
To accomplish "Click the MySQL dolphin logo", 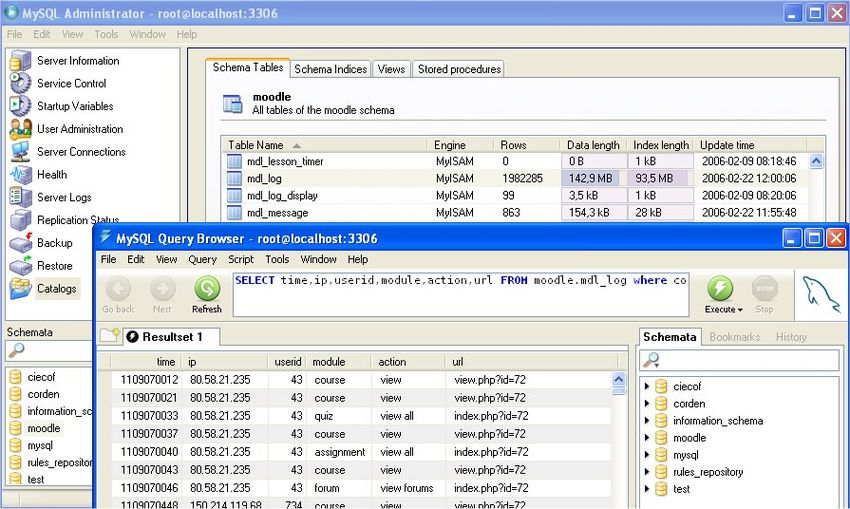I will tap(821, 297).
